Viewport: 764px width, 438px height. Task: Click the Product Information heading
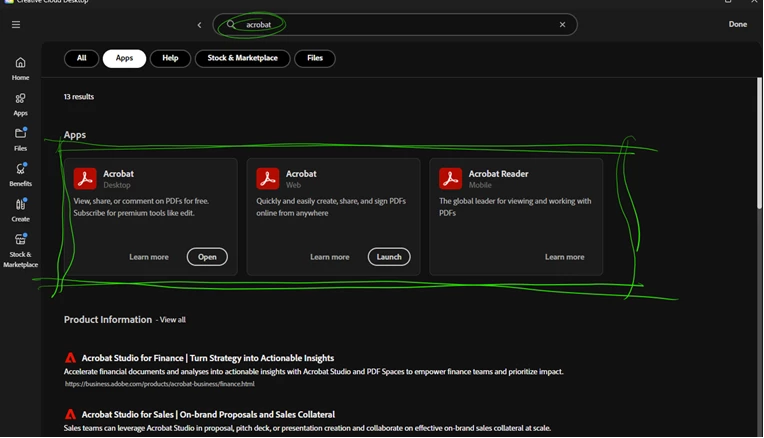click(x=108, y=320)
